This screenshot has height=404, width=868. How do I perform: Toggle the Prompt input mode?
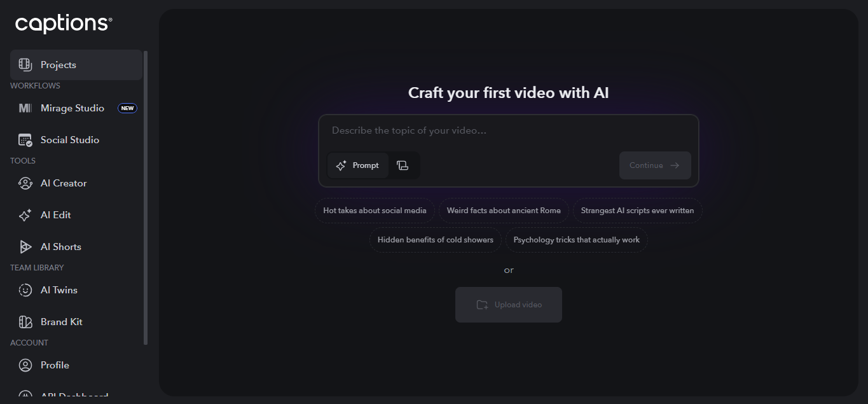357,165
